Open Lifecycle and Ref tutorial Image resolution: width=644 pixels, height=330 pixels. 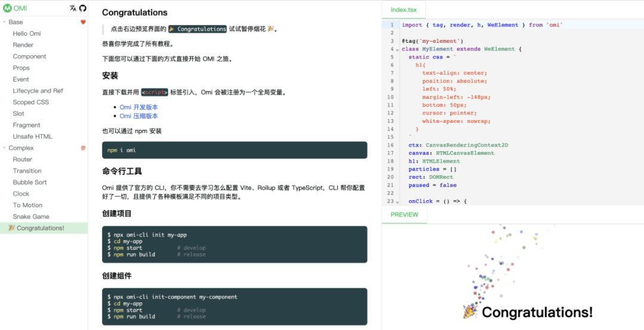tap(38, 91)
